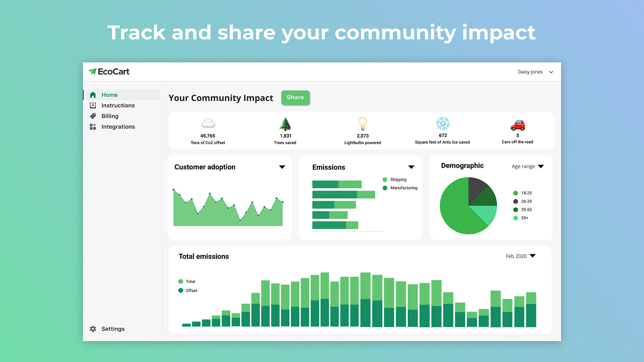
Task: Toggle the Manufacturing legend dot in Emissions
Action: point(385,188)
